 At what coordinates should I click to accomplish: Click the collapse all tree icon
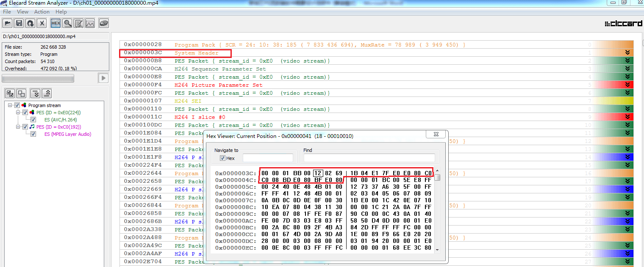coord(47,93)
